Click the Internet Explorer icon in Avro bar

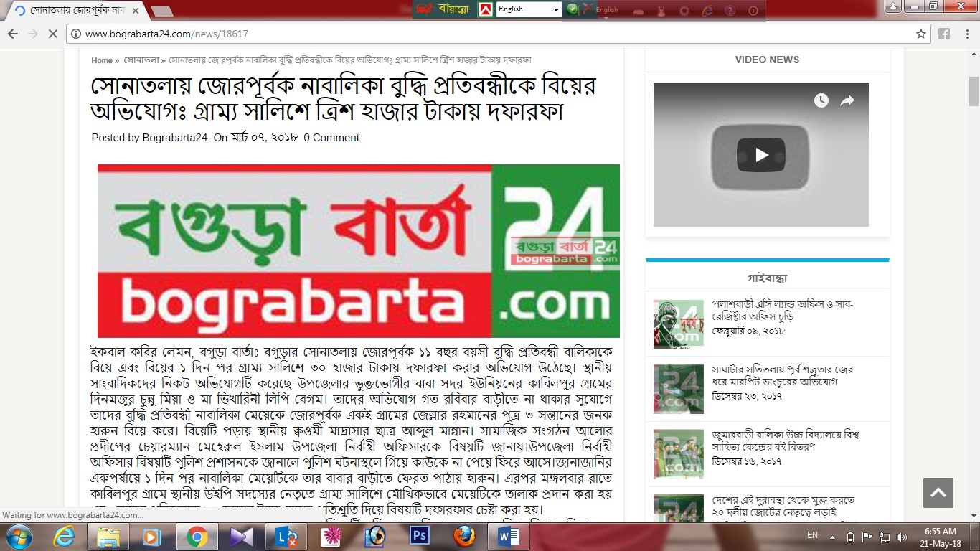coord(707,10)
